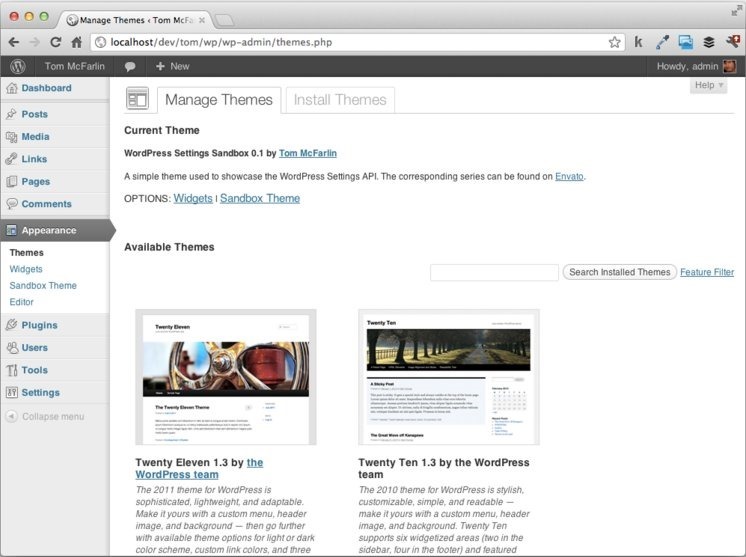
Task: Select the Twenty Eleven theme screenshot
Action: [226, 377]
